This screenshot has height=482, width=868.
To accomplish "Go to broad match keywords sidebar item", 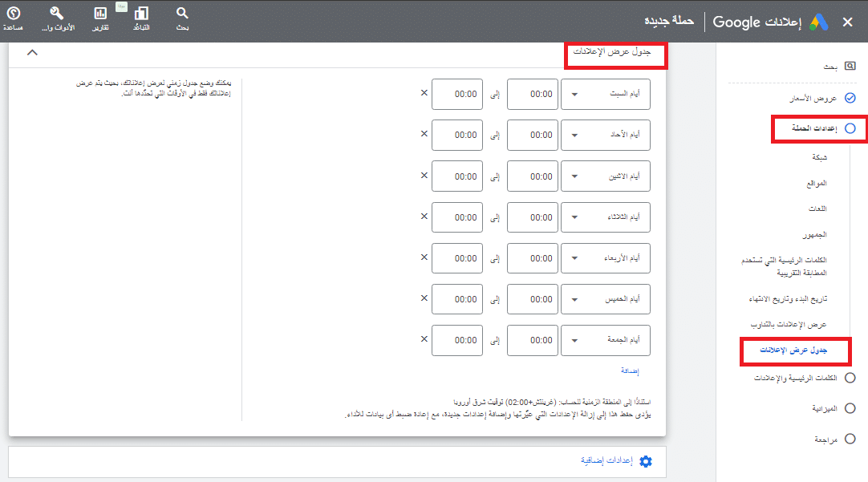I will click(x=785, y=266).
